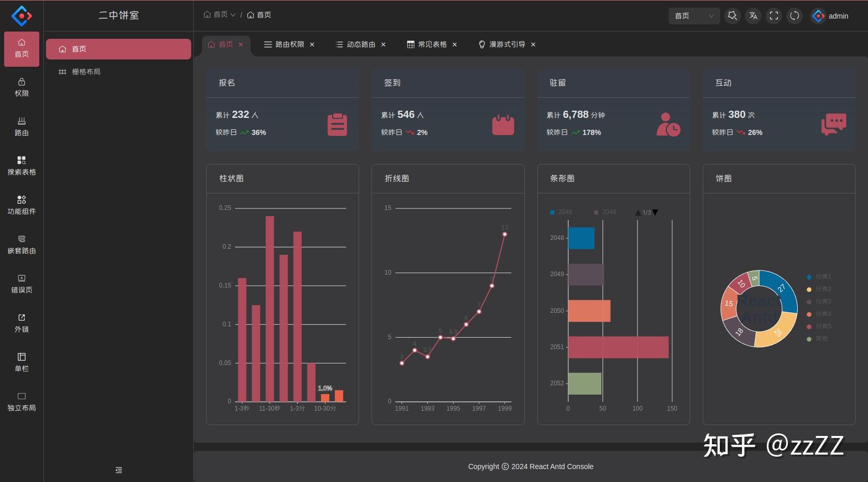
Task: Open the 搜索表格 sidebar section
Action: coord(22,166)
